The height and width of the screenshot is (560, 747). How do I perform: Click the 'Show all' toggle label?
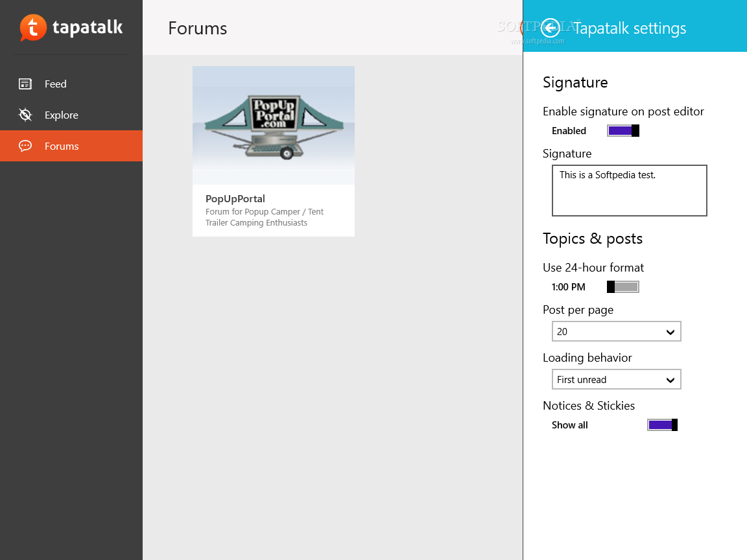click(x=570, y=425)
